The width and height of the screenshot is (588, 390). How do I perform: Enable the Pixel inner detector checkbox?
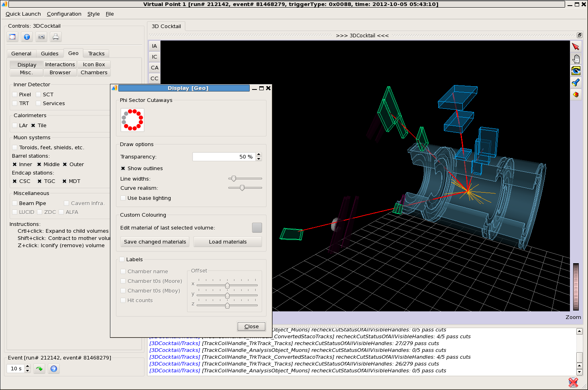15,95
